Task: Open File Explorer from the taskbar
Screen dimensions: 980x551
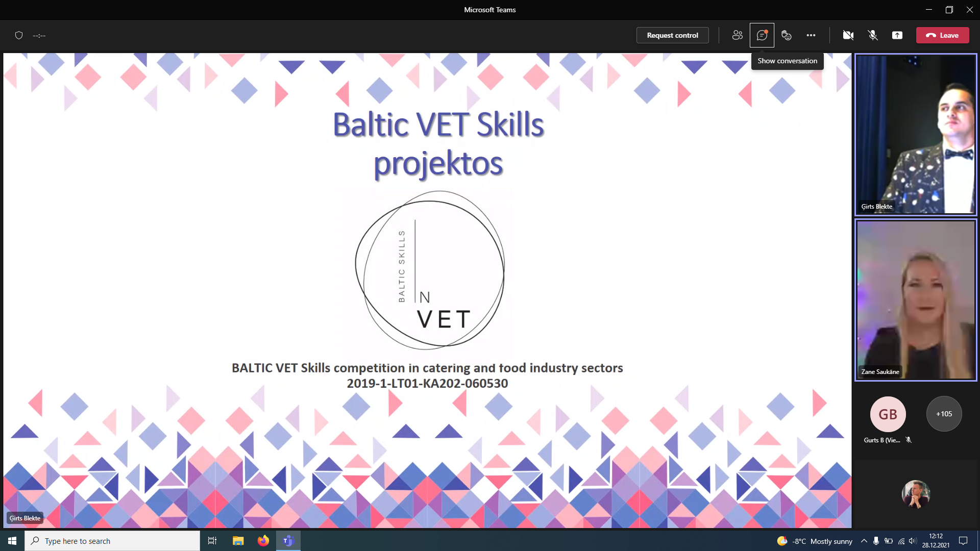Action: tap(238, 541)
